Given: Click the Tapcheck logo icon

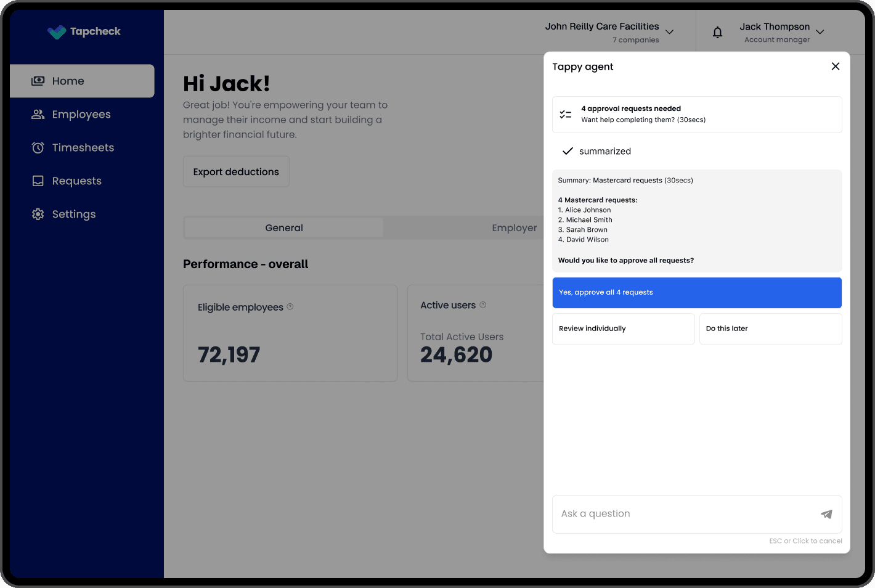Looking at the screenshot, I should click(x=57, y=32).
